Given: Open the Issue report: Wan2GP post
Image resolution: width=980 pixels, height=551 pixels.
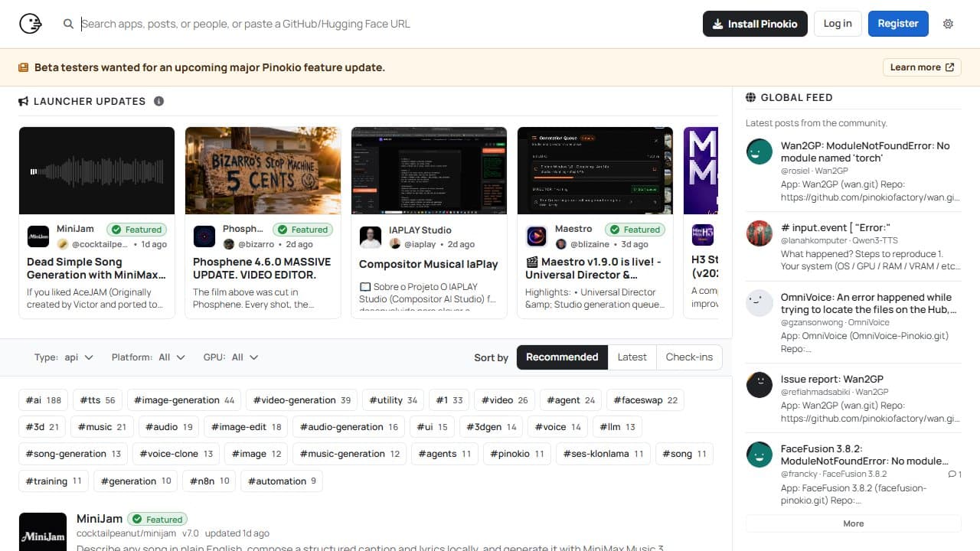Looking at the screenshot, I should click(x=832, y=379).
